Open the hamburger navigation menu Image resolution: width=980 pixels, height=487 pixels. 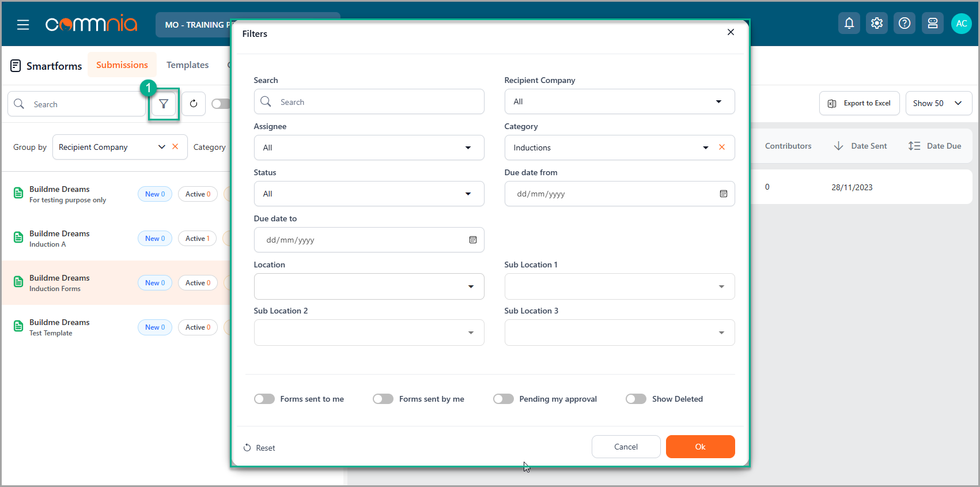(x=23, y=25)
